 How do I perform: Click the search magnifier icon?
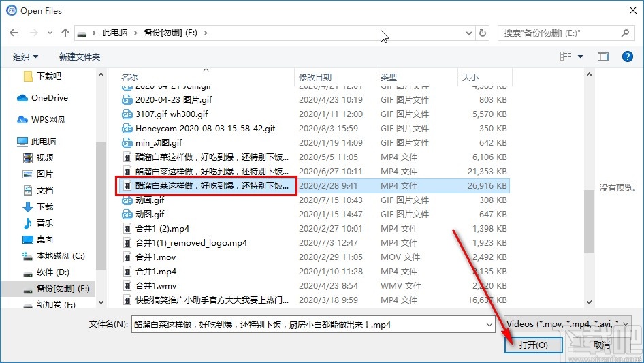625,33
